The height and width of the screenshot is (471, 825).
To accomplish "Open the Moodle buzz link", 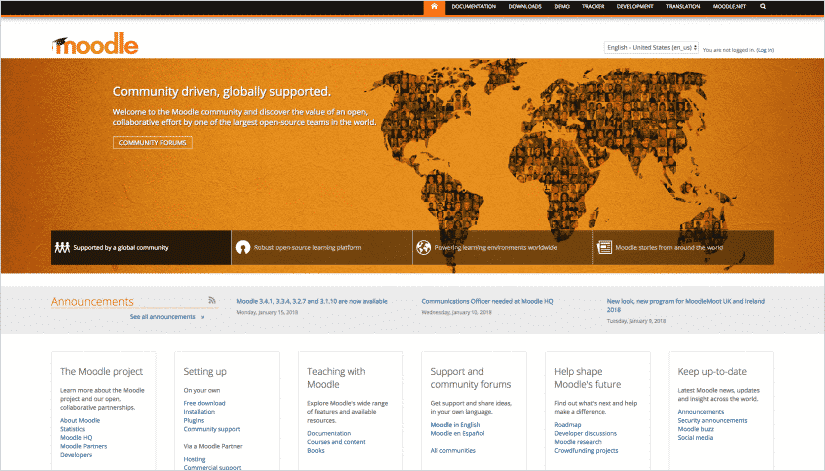I will click(696, 429).
